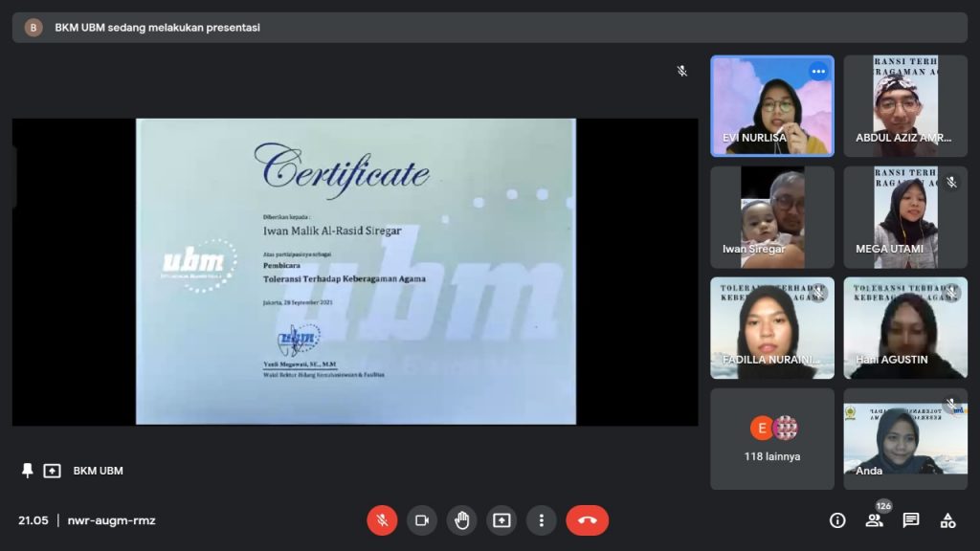The image size is (980, 551).
Task: Click Toleransi Terhadap Keberagaman Agama text
Action: pos(345,279)
